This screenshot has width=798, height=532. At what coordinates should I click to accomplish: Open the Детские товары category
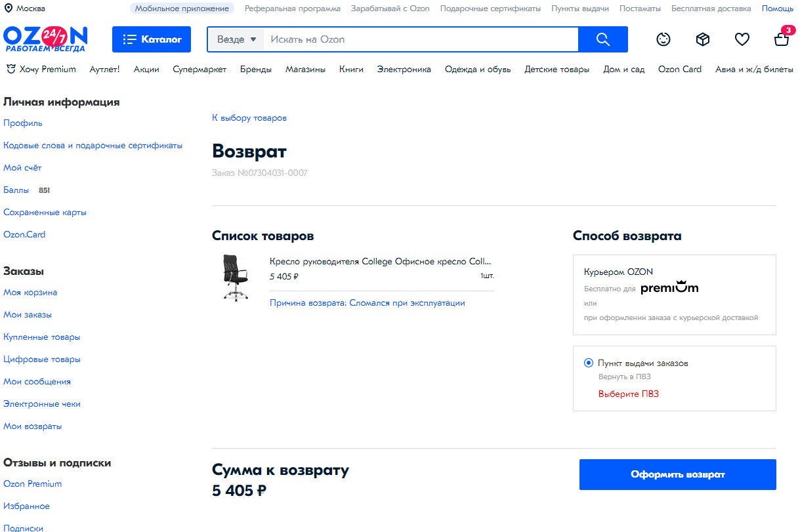tap(557, 69)
